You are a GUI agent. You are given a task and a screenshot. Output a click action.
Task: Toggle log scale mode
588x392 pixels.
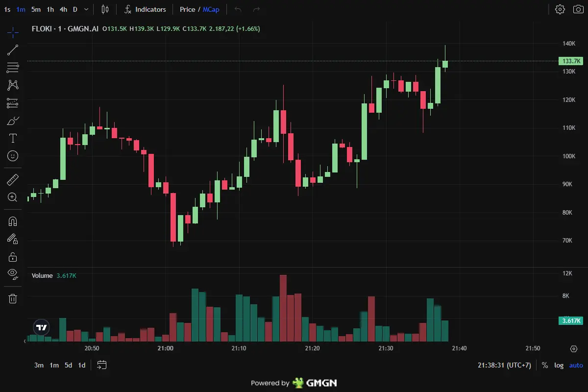(x=559, y=365)
